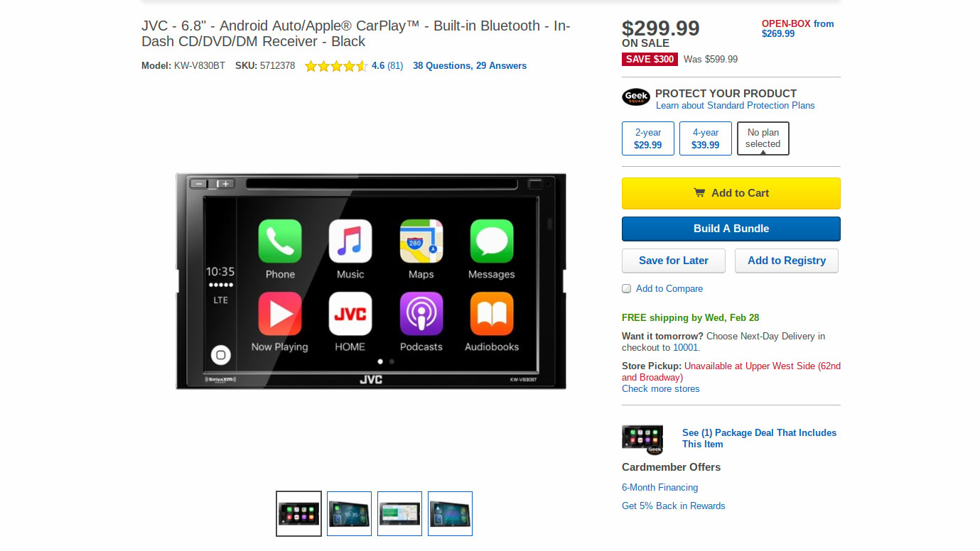Select the second product thumbnail image
The height and width of the screenshot is (551, 980).
349,514
